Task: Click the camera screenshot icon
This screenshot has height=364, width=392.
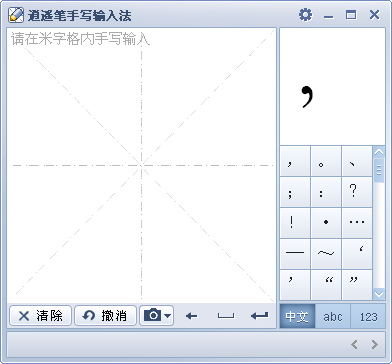Action: point(152,315)
